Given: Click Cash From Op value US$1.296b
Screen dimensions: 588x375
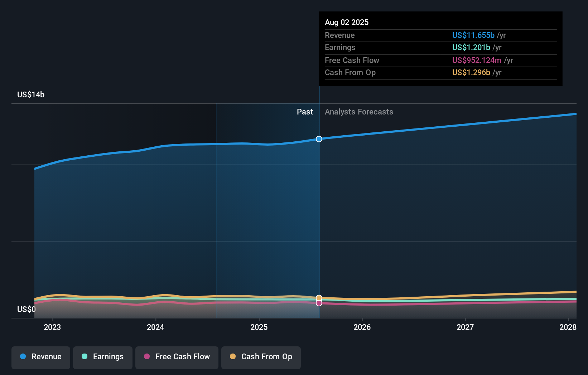Looking at the screenshot, I should click(471, 72).
